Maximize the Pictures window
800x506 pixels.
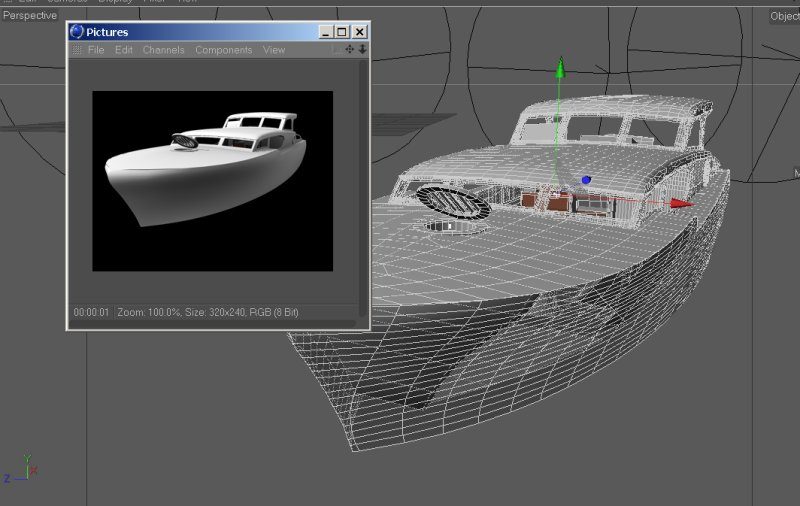[x=342, y=32]
